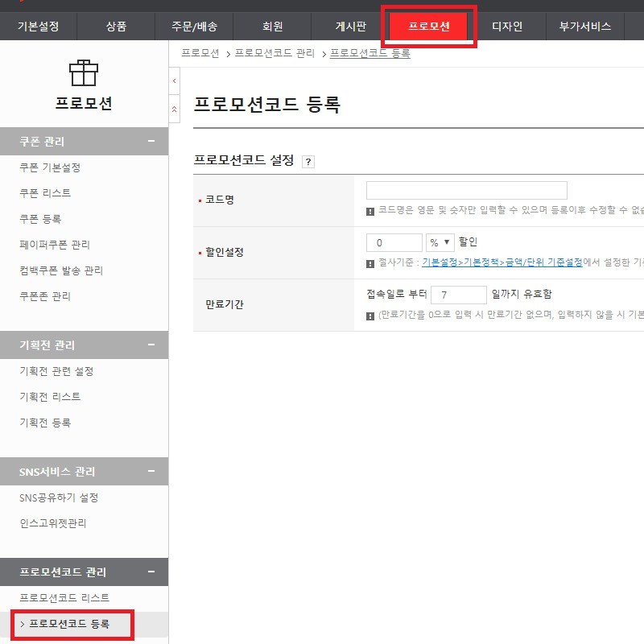The width and height of the screenshot is (644, 644).
Task: Open the 주문/배송 top menu
Action: (x=194, y=27)
